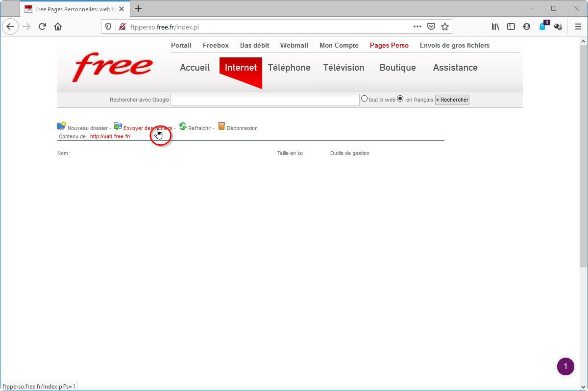Open the Boutique menu item
This screenshot has width=588, height=391.
pyautogui.click(x=397, y=68)
